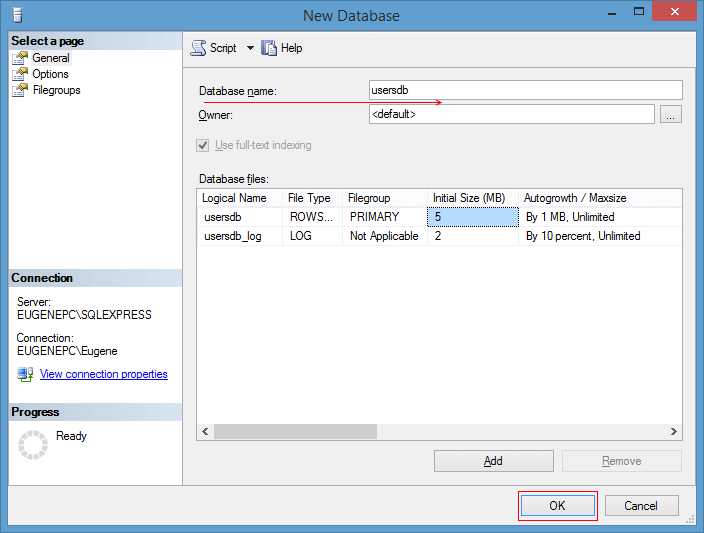Image resolution: width=704 pixels, height=533 pixels.
Task: Click the Script toolbar icon
Action: point(198,48)
